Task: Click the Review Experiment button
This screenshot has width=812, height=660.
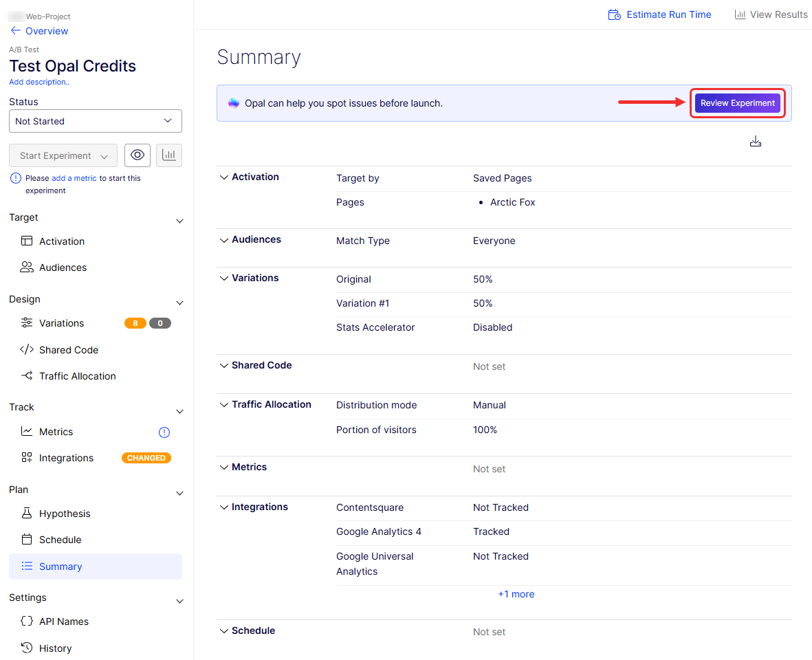Action: tap(737, 102)
